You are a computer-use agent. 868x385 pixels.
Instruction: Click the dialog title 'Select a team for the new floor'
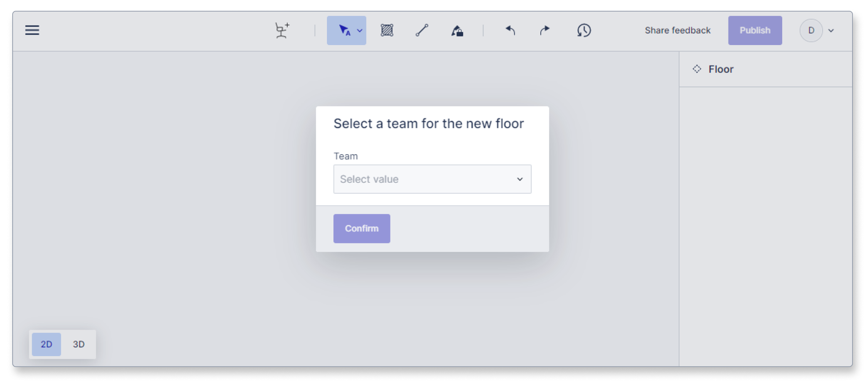(429, 123)
